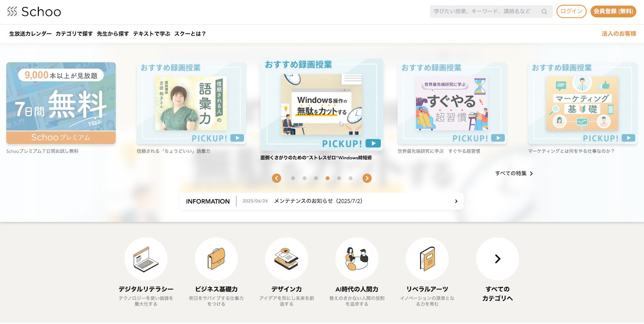Image resolution: width=644 pixels, height=324 pixels.
Task: Select the third carousel dot
Action: 316,178
